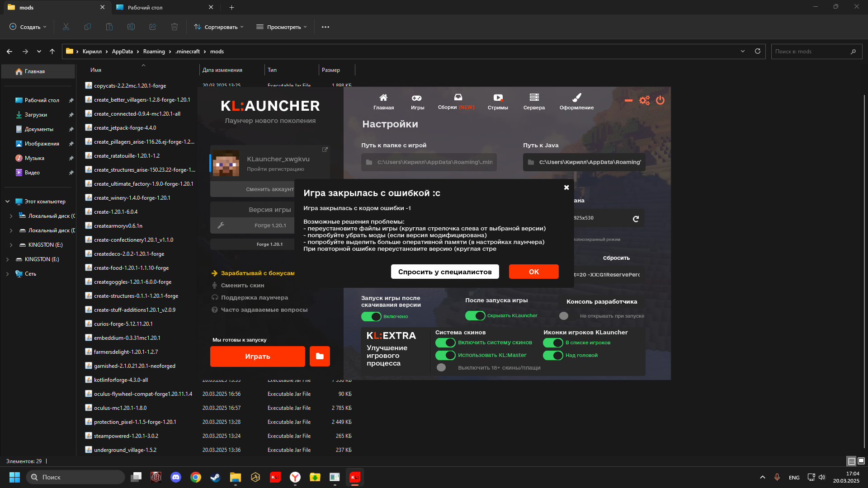868x488 pixels.
Task: Expand recent locations chevron in Explorer navigation
Action: click(39, 52)
